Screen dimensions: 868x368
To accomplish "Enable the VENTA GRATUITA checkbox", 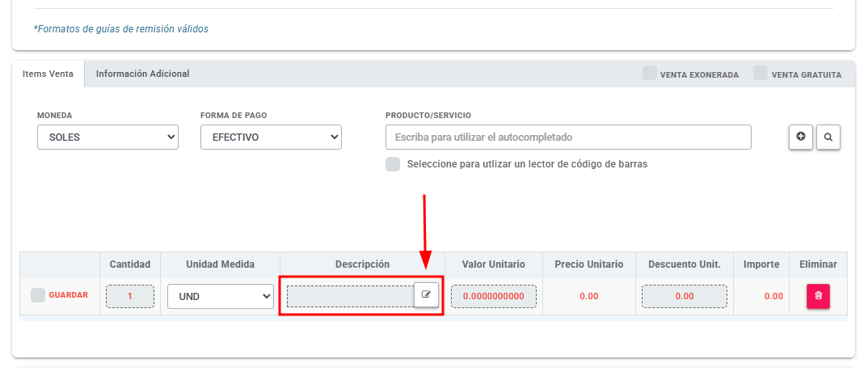I will pos(761,73).
